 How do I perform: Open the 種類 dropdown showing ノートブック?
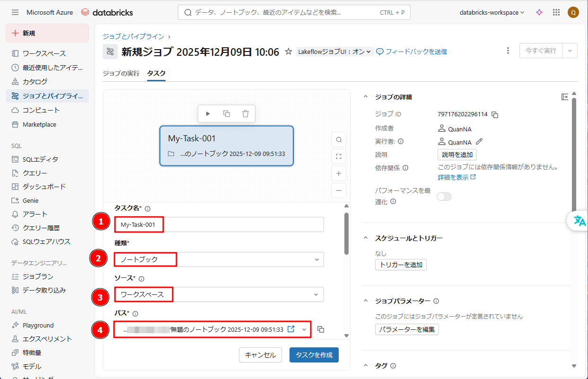[219, 259]
